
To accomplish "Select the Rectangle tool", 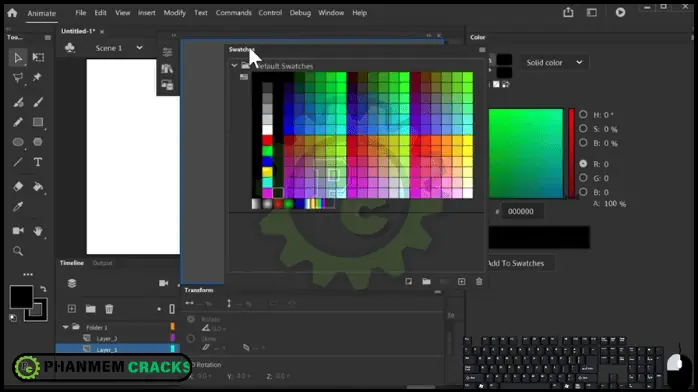I will [38, 122].
